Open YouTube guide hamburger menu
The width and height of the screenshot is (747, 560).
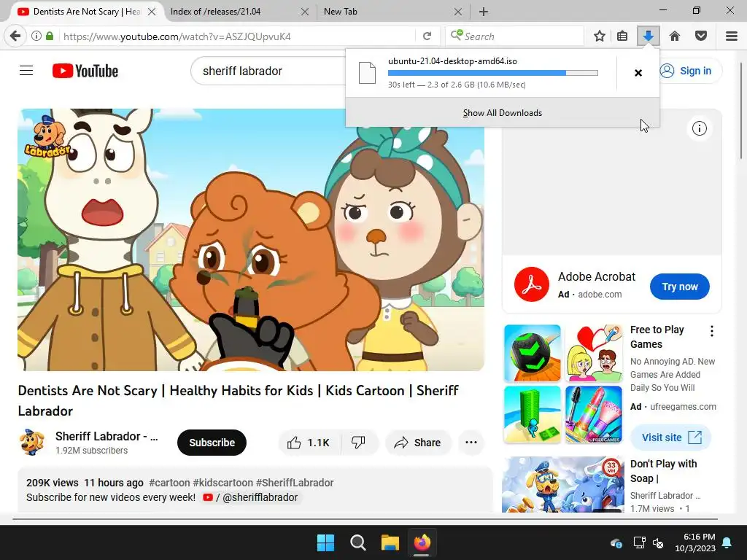coord(26,71)
